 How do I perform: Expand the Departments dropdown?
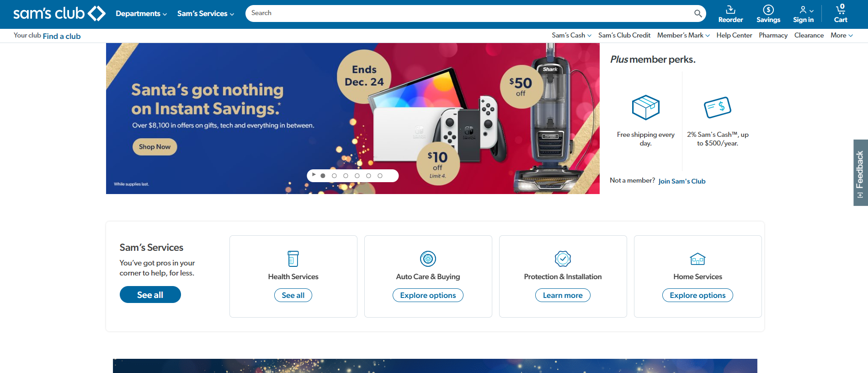141,14
